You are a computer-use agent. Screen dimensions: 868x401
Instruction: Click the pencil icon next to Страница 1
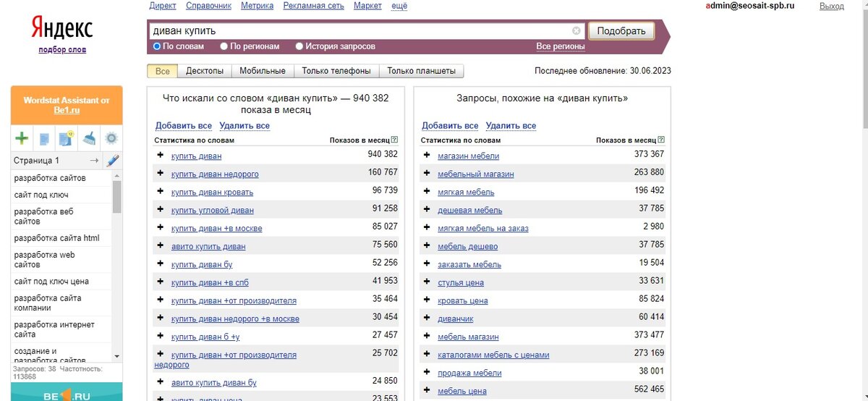pyautogui.click(x=112, y=161)
